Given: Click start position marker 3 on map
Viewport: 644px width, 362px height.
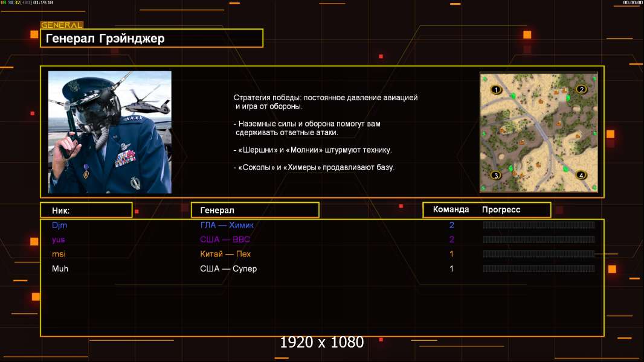Looking at the screenshot, I should click(x=496, y=176).
